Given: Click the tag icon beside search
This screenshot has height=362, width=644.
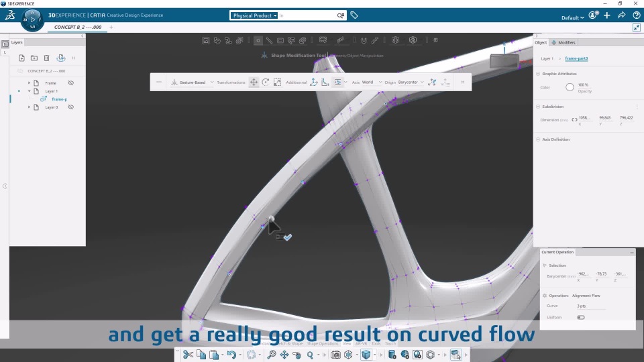Looking at the screenshot, I should click(354, 15).
